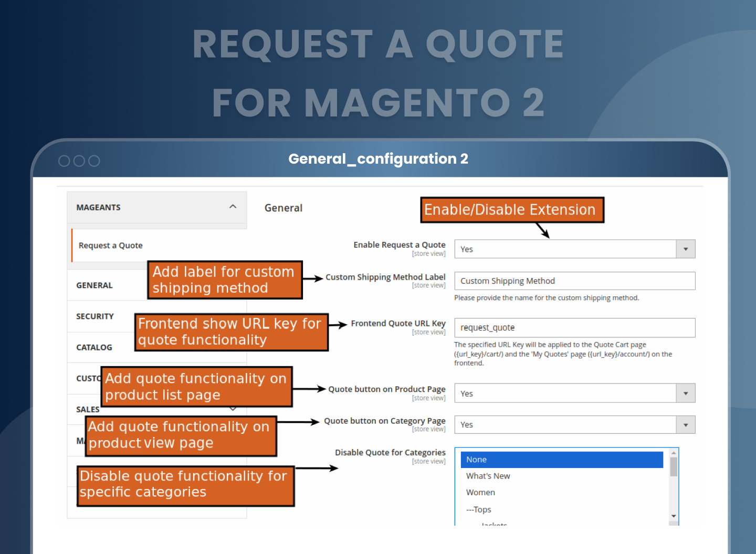
Task: Expand the SALES configuration tab
Action: (88, 410)
